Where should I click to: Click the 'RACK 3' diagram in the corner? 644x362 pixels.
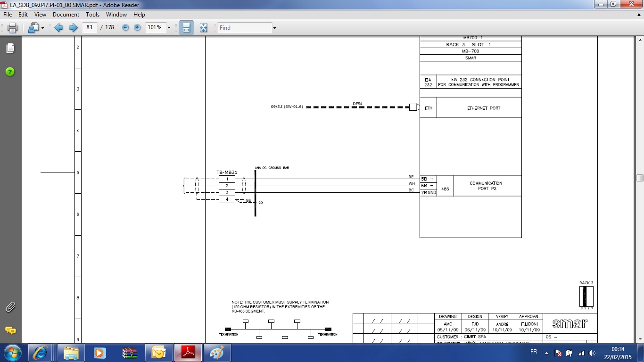pos(586,296)
